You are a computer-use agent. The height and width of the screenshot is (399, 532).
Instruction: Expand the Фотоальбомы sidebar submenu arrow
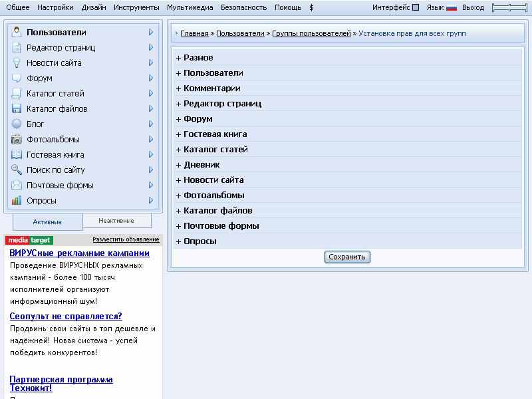coord(151,139)
